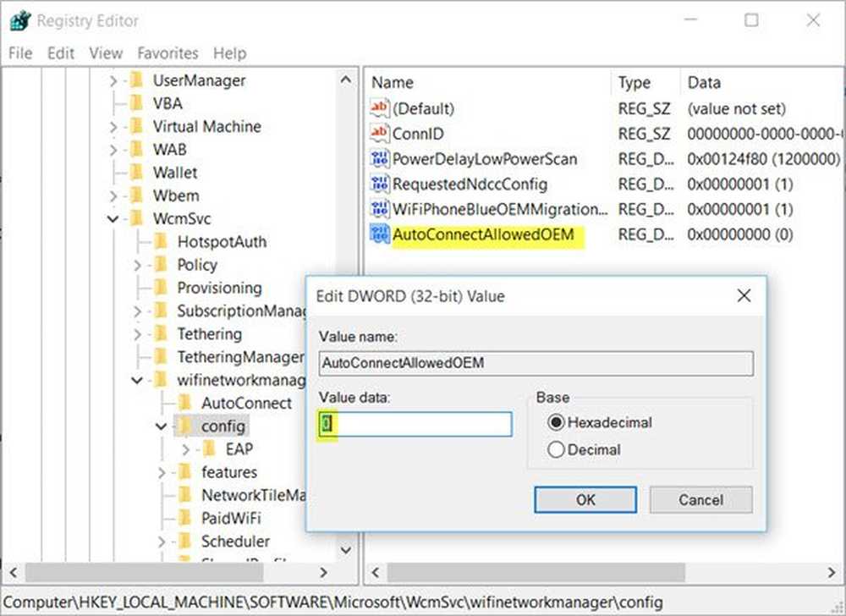Click the 0x00124f80 (1200000) data value
Screen dimensions: 846x616
point(763,158)
